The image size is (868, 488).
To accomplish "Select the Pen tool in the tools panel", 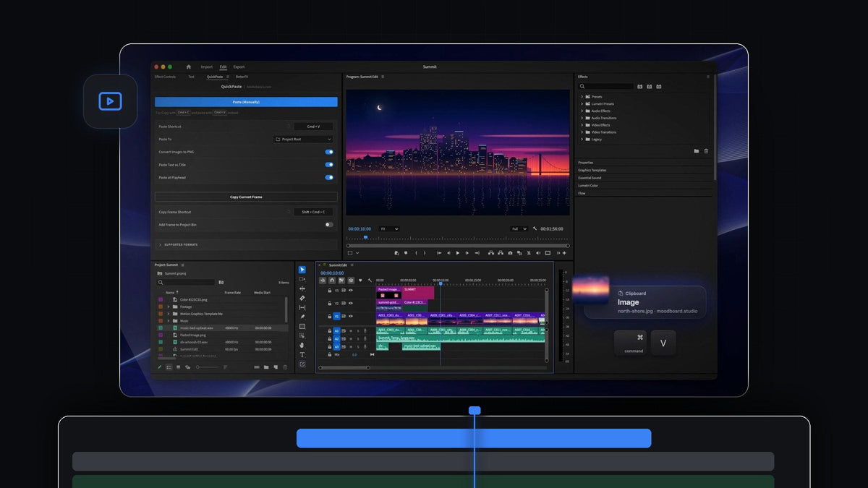I will click(302, 317).
